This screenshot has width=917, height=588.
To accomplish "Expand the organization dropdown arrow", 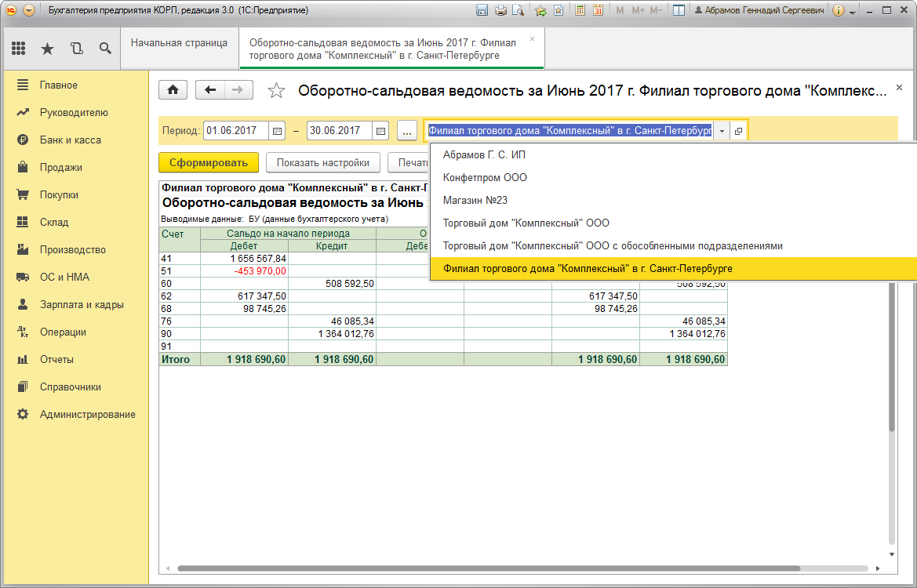I will click(x=722, y=131).
